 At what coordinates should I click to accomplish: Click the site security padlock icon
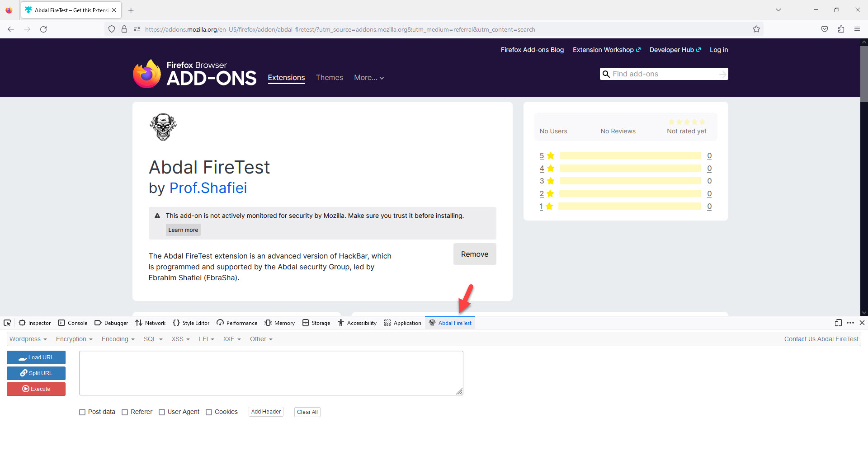click(124, 29)
